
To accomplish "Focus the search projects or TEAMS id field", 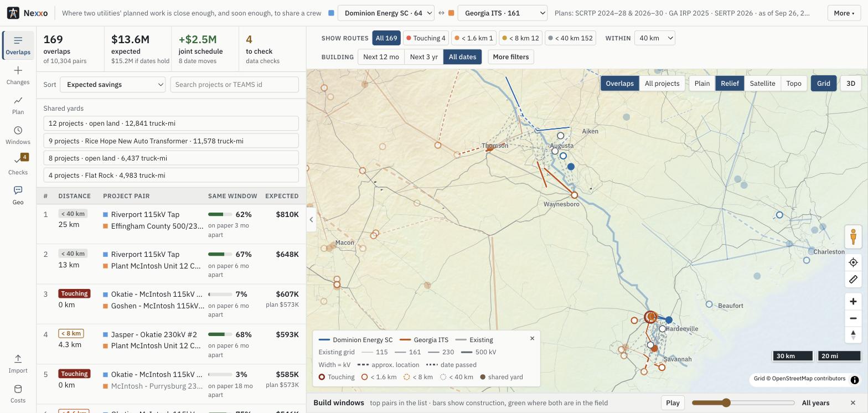I will tap(235, 85).
